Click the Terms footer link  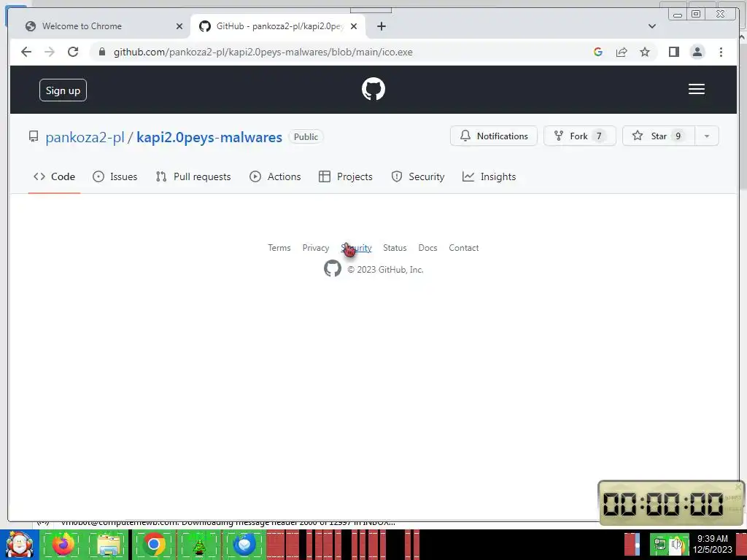pos(279,248)
